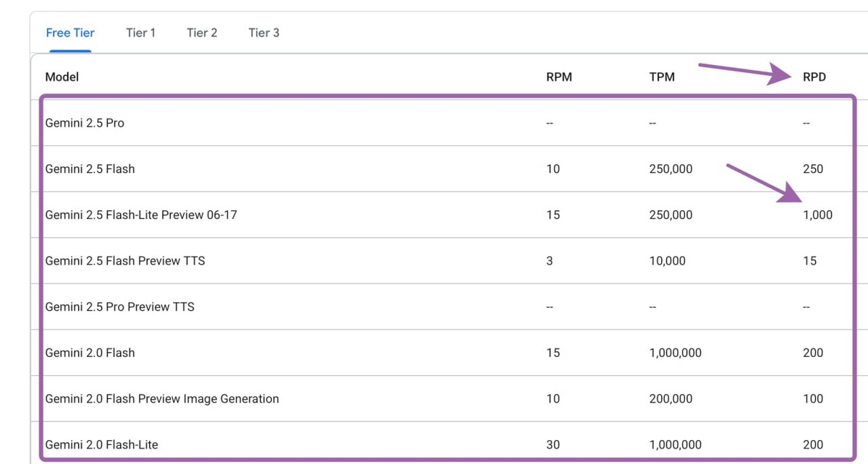Show the Tier 3 rate limits tab

263,33
